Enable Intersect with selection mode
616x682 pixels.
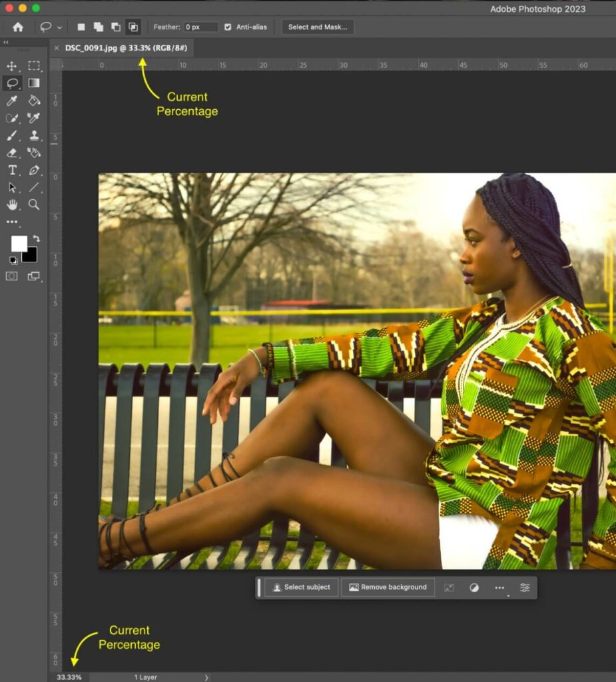133,27
